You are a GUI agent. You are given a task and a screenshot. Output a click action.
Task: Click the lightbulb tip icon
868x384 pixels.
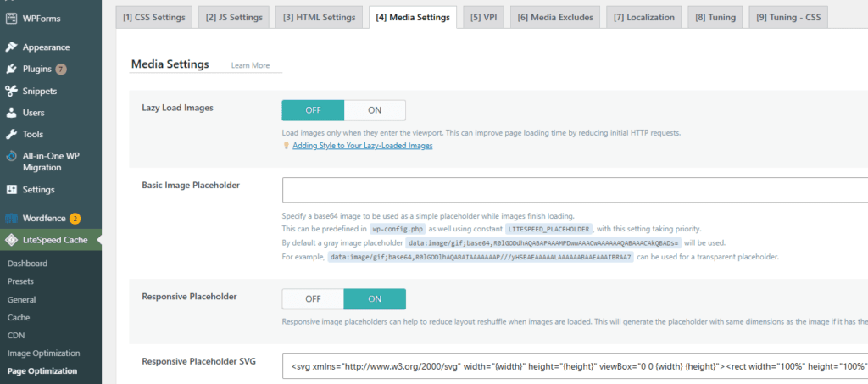287,146
